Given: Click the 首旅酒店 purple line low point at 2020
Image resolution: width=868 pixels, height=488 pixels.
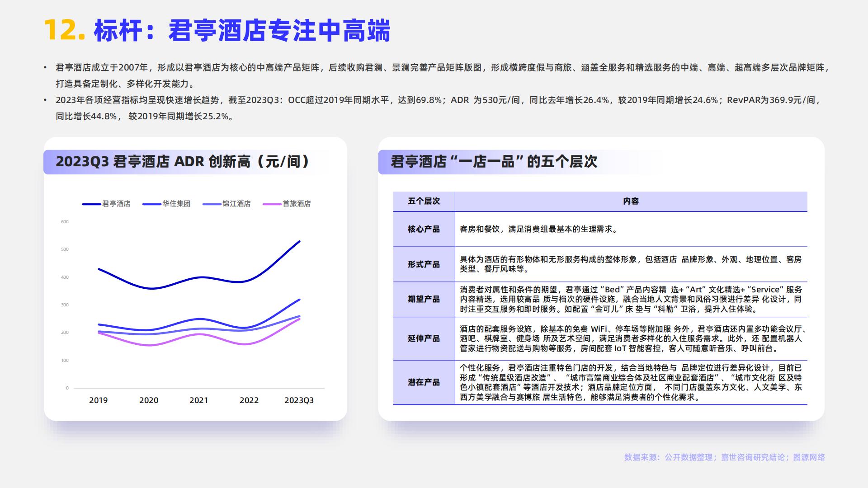Looking at the screenshot, I should 149,346.
